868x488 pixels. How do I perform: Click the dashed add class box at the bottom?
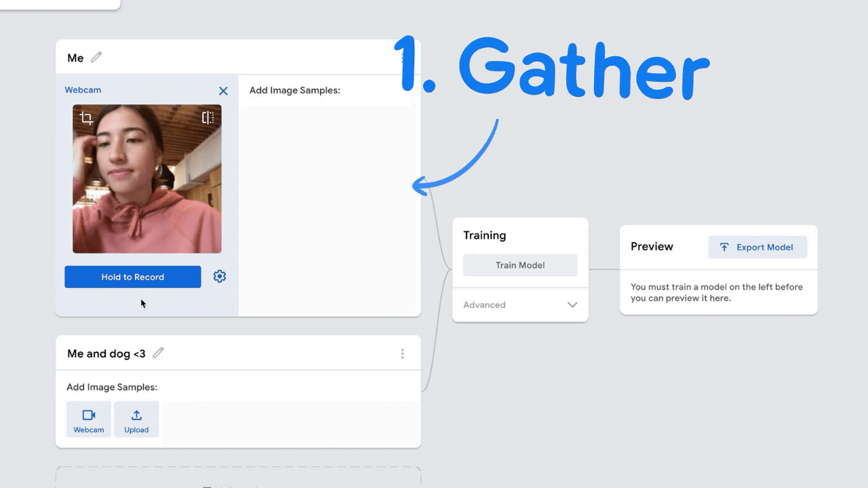coord(238,479)
